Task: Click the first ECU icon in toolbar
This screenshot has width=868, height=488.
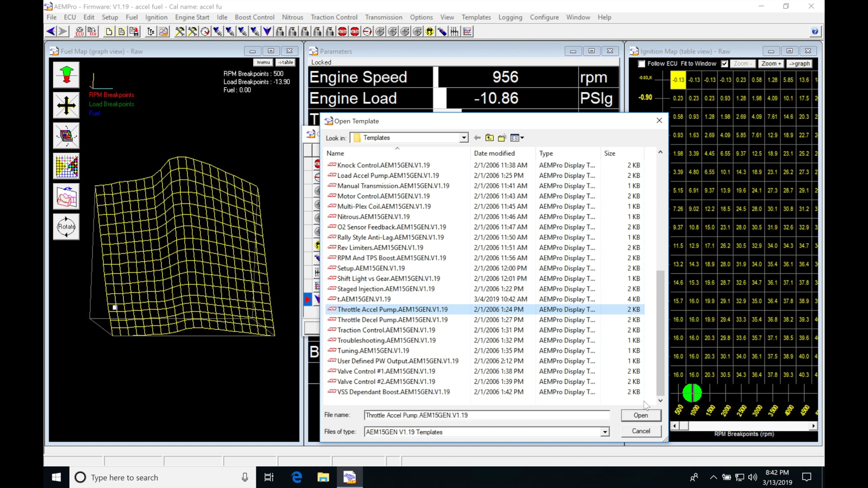Action: (x=80, y=31)
